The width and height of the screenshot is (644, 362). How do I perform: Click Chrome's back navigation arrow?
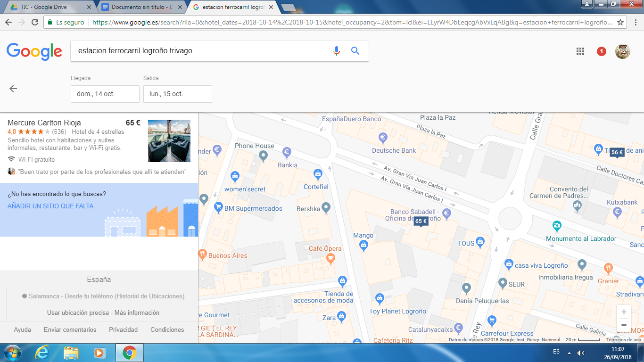8,22
